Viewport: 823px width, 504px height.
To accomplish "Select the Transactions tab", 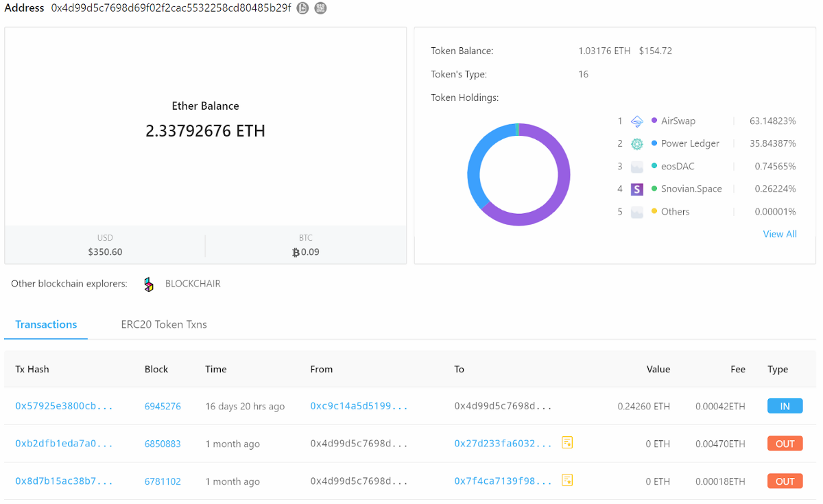I will [x=46, y=324].
